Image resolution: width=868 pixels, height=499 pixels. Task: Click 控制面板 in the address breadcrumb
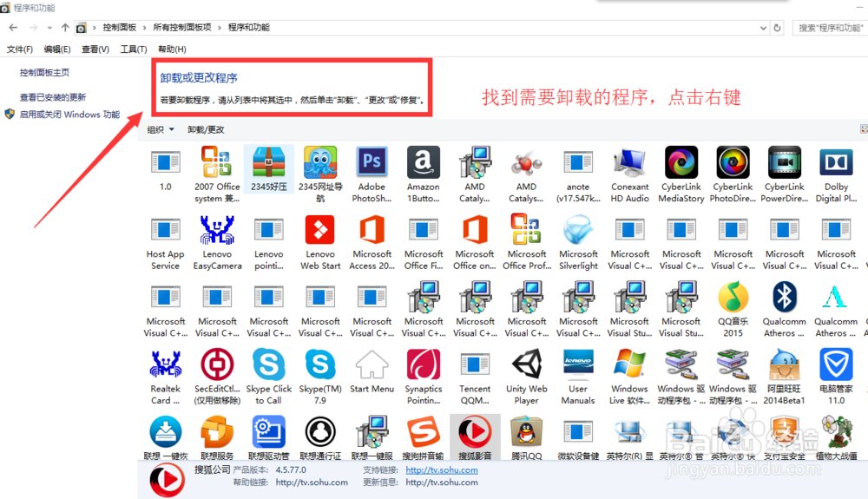coord(119,27)
